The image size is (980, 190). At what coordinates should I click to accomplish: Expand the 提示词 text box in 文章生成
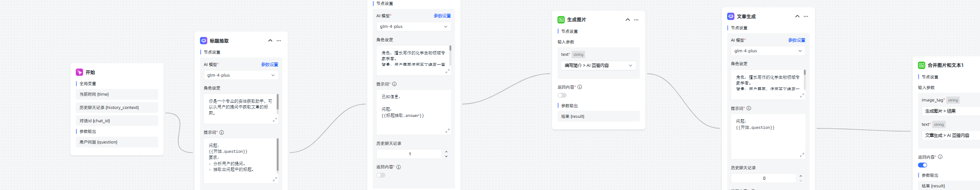[x=801, y=155]
